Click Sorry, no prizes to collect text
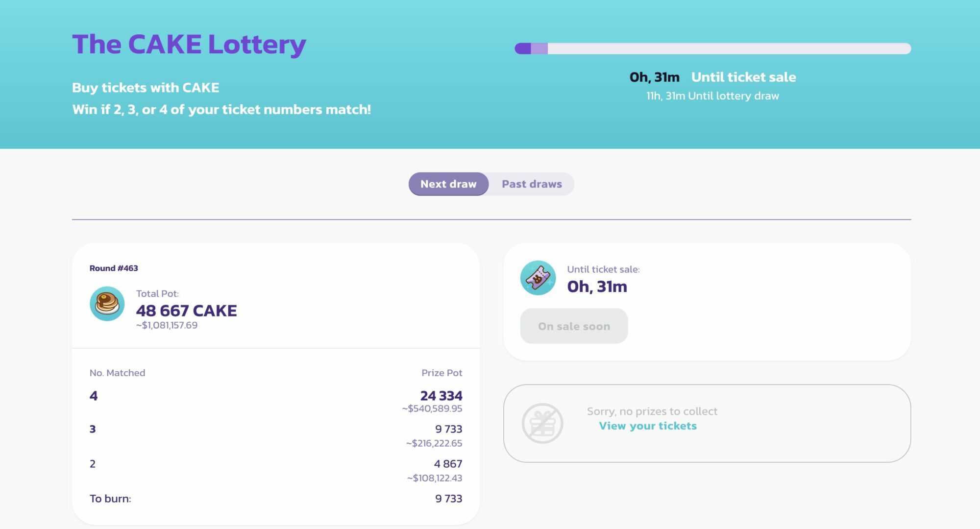 [652, 411]
